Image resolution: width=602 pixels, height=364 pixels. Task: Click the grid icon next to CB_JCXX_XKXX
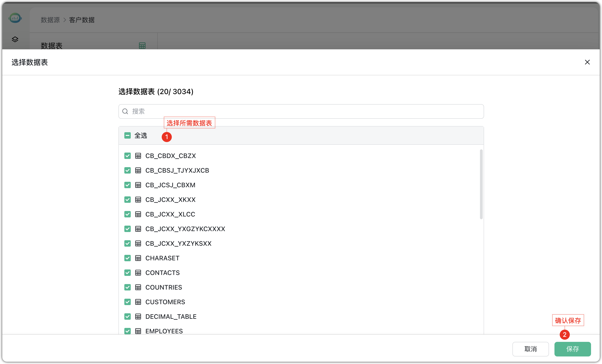138,199
